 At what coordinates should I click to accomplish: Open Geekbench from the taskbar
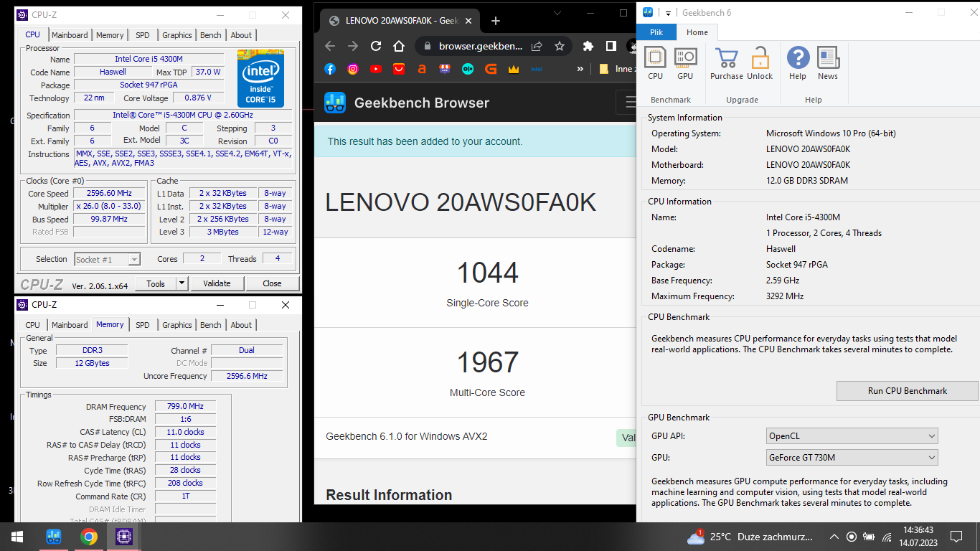click(x=54, y=537)
